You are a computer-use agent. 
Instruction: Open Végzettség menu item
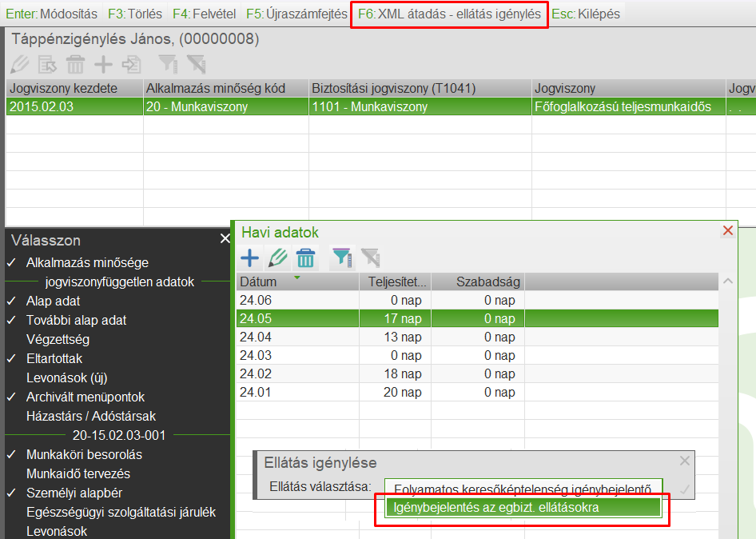tap(58, 339)
